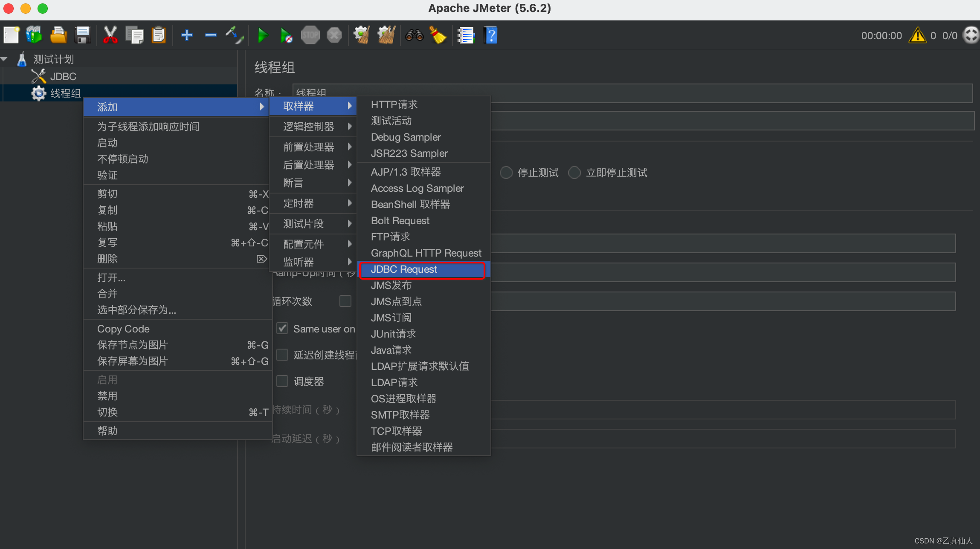The image size is (980, 549).
Task: Expand the 取样器 submenu
Action: (313, 106)
